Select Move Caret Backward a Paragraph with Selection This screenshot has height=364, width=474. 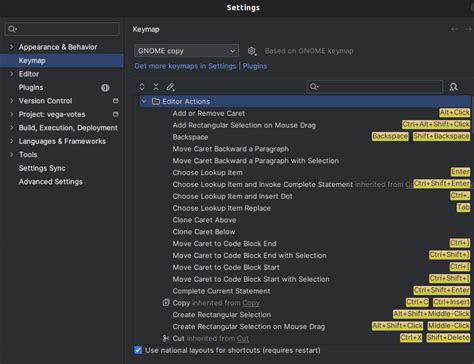coord(256,161)
